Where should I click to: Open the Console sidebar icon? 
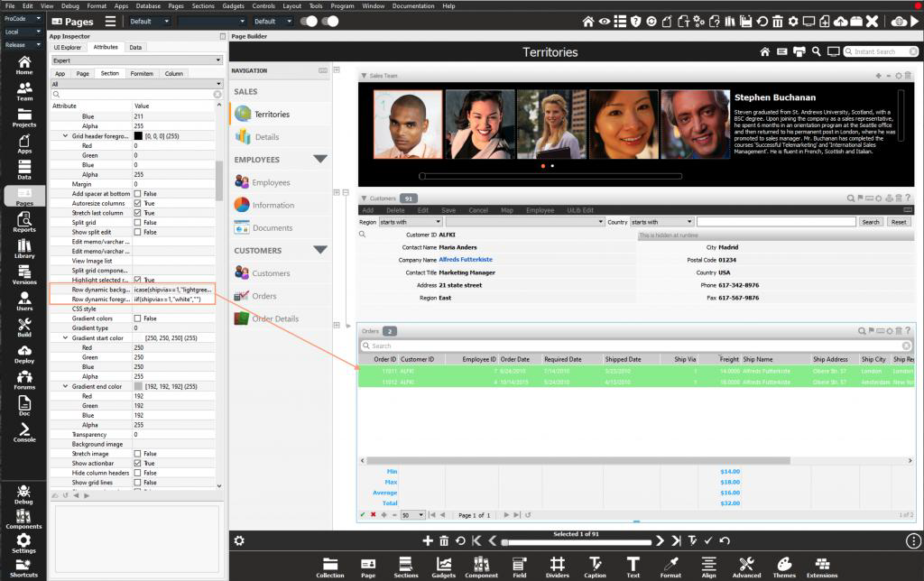click(24, 432)
